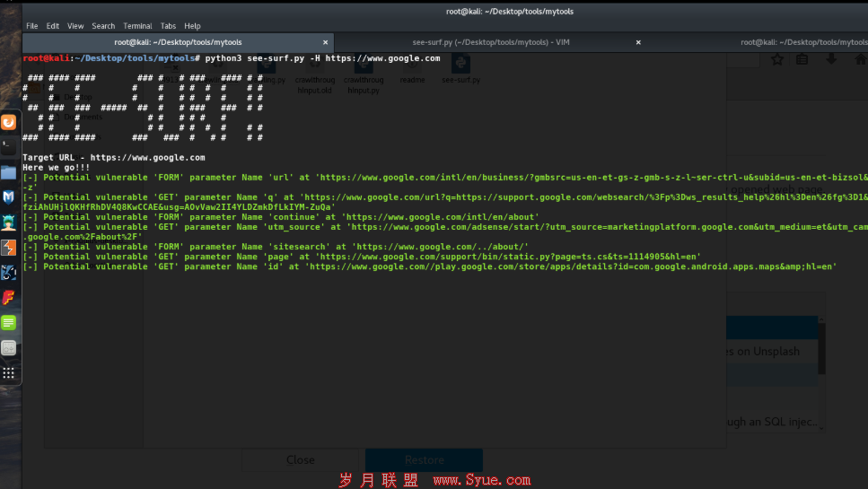868x489 pixels.
Task: Click the 'Target URL - https://www.google.com' line
Action: tap(113, 158)
